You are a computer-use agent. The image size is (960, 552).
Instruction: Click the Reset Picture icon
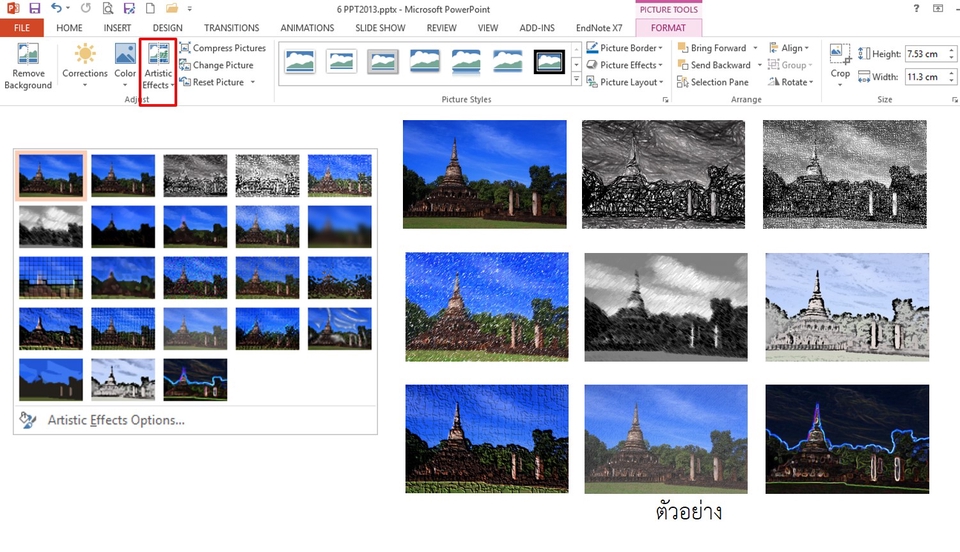coord(185,81)
